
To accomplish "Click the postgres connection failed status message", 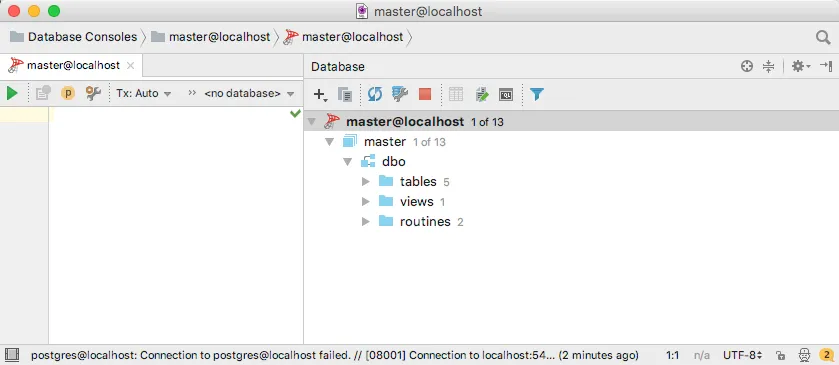I will (x=334, y=355).
